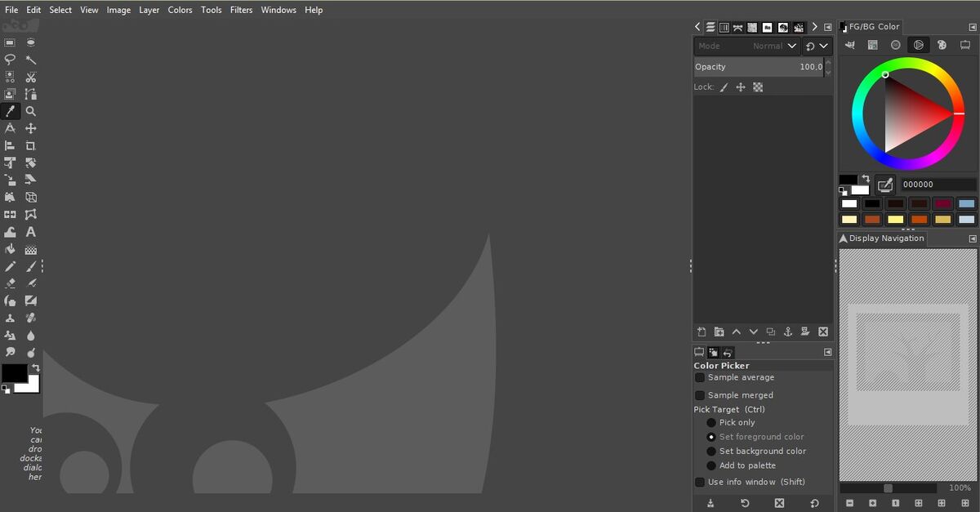The height and width of the screenshot is (512, 980).
Task: Lower the layer one step
Action: tap(753, 332)
